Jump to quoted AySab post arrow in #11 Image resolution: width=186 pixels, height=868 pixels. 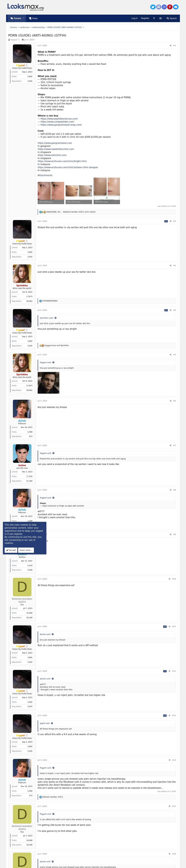[x=53, y=634]
